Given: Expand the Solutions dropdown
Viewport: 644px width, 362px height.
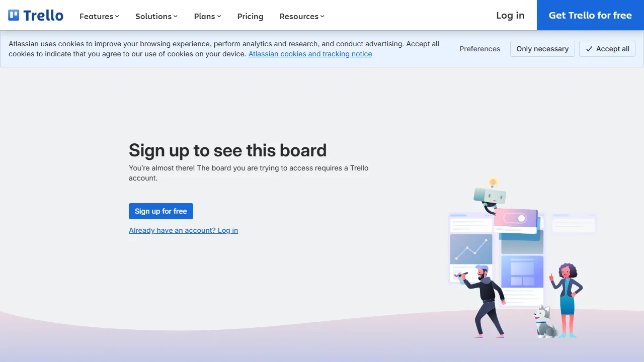Looking at the screenshot, I should pos(153,16).
